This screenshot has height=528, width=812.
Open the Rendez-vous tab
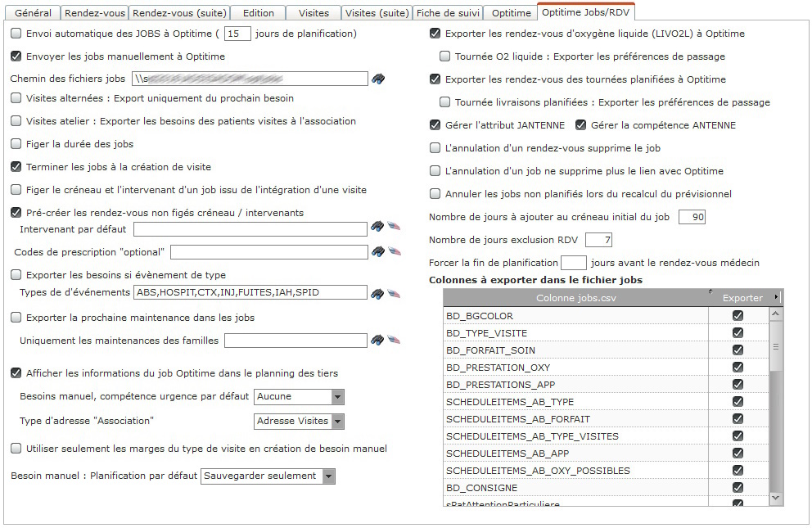(x=95, y=13)
